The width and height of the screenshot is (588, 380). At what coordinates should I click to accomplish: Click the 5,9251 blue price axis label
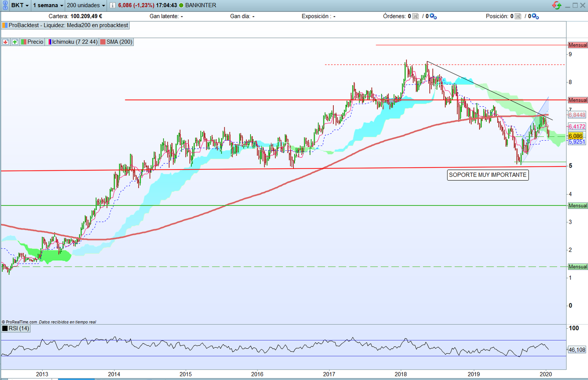point(577,142)
